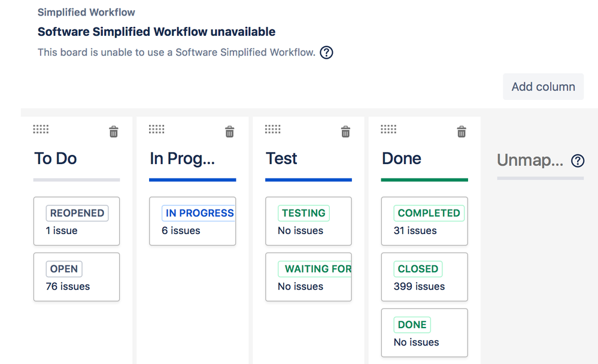Remove the Test column with its trash icon

[345, 132]
